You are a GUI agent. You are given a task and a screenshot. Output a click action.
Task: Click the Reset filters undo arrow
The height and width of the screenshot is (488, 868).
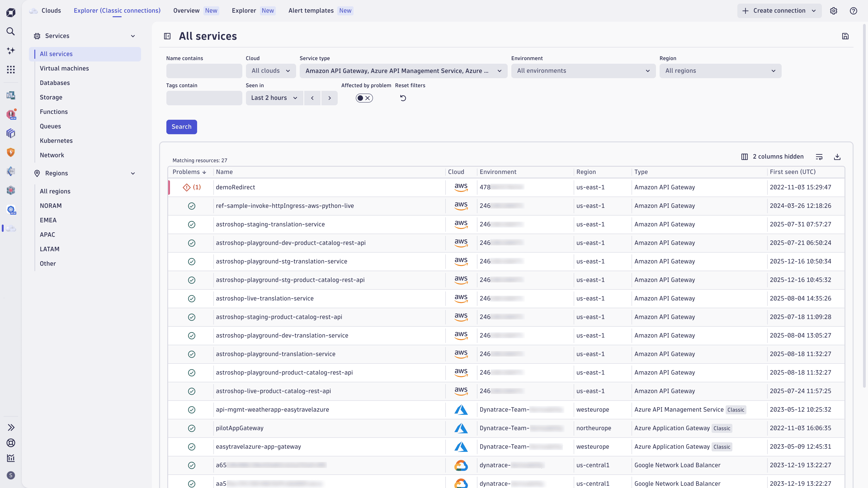(403, 98)
